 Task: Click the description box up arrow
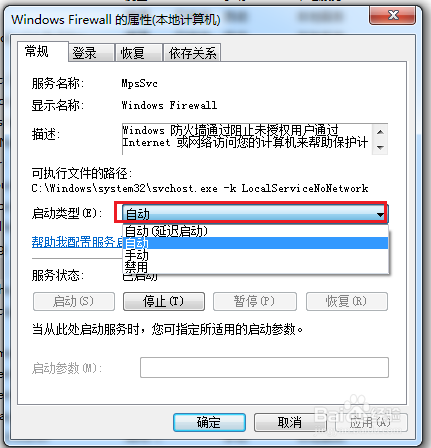[380, 132]
